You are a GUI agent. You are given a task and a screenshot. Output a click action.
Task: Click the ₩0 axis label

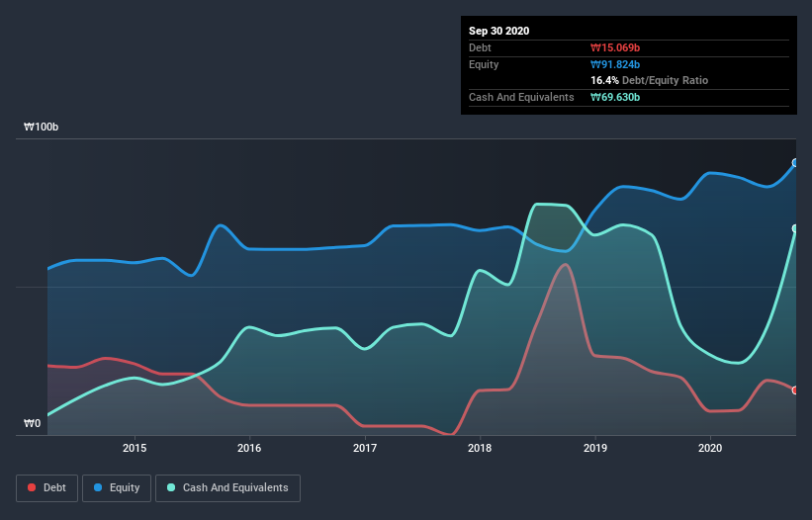[32, 423]
